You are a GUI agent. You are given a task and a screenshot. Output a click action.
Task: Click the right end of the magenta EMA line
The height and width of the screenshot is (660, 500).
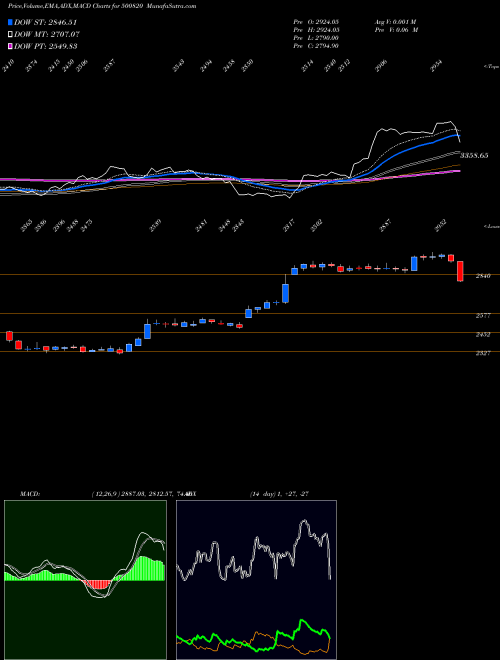[459, 171]
